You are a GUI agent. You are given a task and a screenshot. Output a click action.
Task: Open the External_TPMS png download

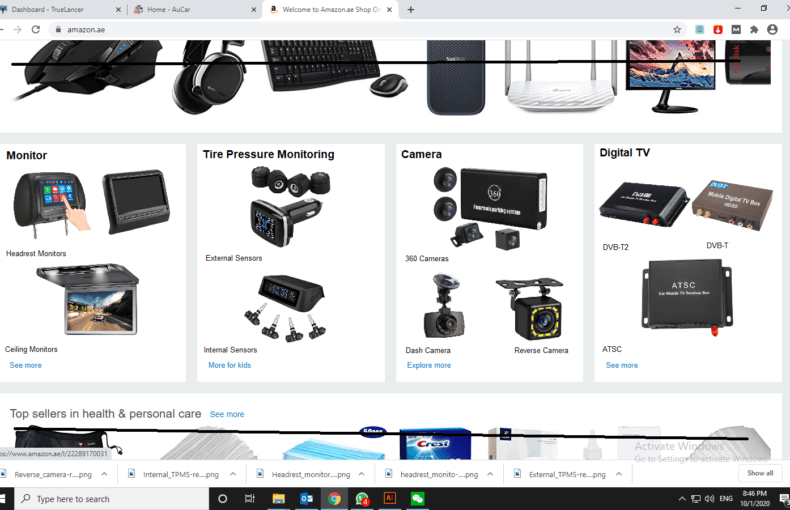point(561,474)
